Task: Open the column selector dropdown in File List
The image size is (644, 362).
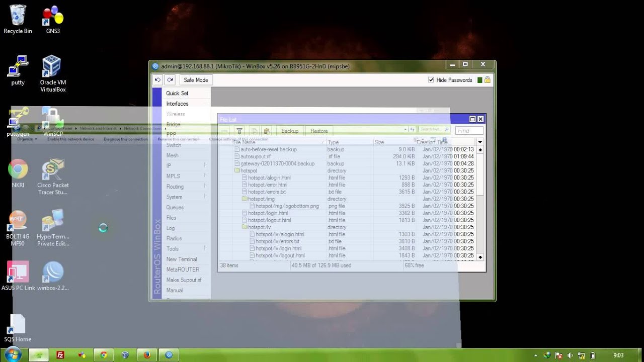Action: [x=480, y=142]
